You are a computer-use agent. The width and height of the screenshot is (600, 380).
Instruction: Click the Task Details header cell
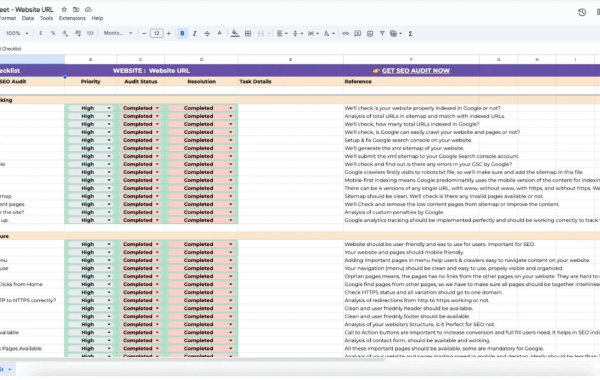(x=290, y=82)
